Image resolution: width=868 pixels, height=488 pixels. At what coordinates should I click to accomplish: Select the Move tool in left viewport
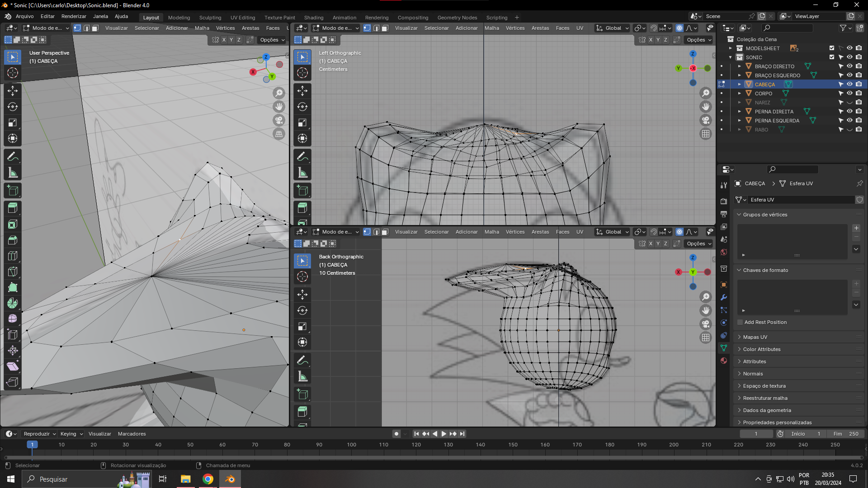click(13, 91)
